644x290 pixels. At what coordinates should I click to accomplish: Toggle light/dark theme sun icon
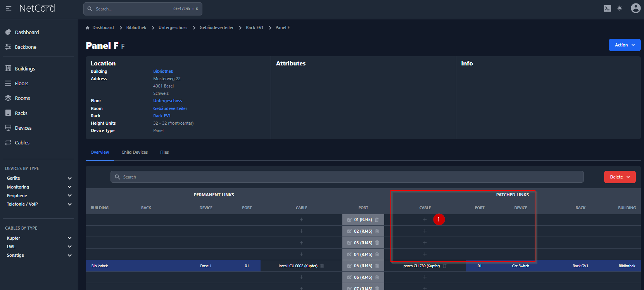620,9
